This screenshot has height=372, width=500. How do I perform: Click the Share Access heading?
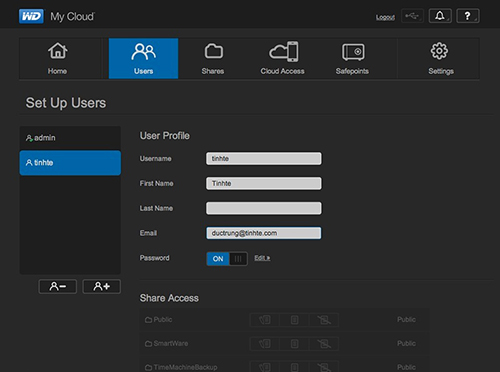169,298
